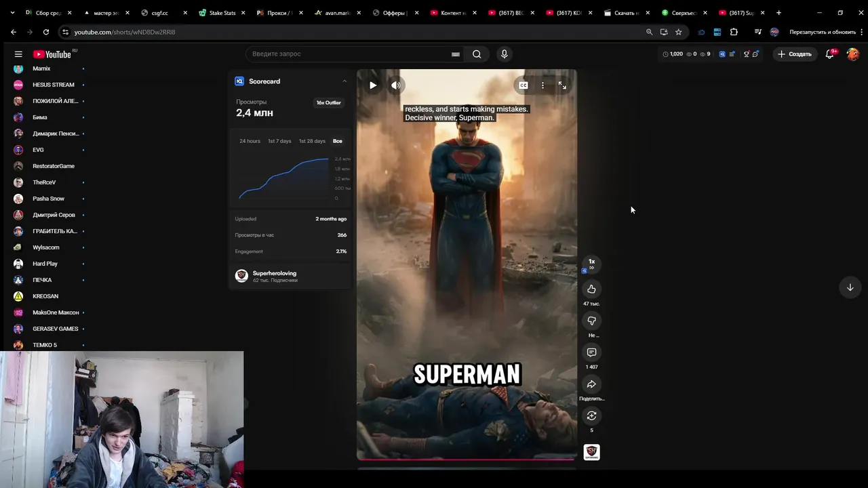Open the Superheroloving channel link
The image size is (868, 488).
(275, 273)
